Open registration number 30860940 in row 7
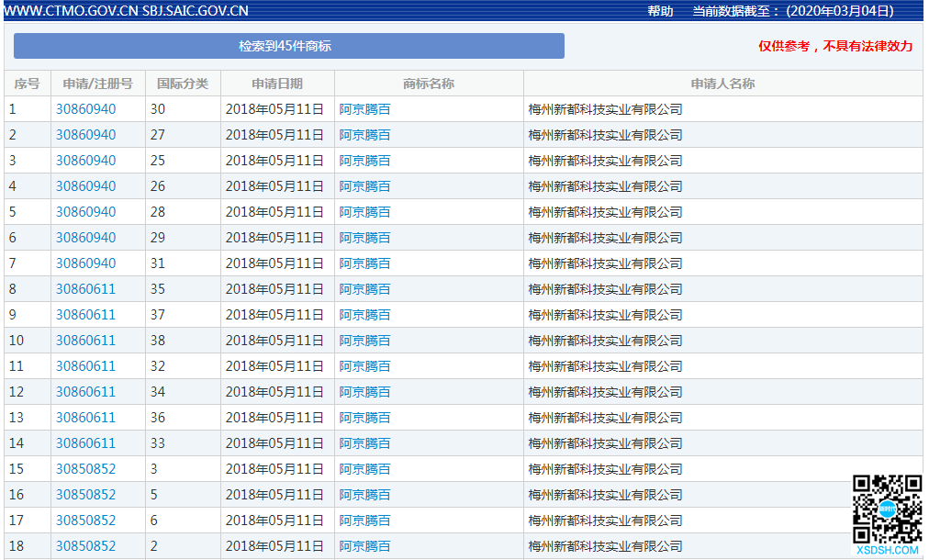Viewport: 929px width, 560px height. click(x=86, y=263)
